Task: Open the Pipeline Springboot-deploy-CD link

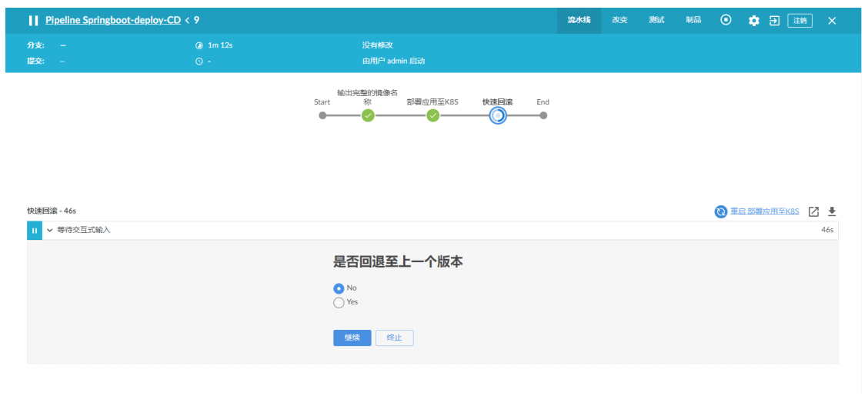Action: [112, 21]
